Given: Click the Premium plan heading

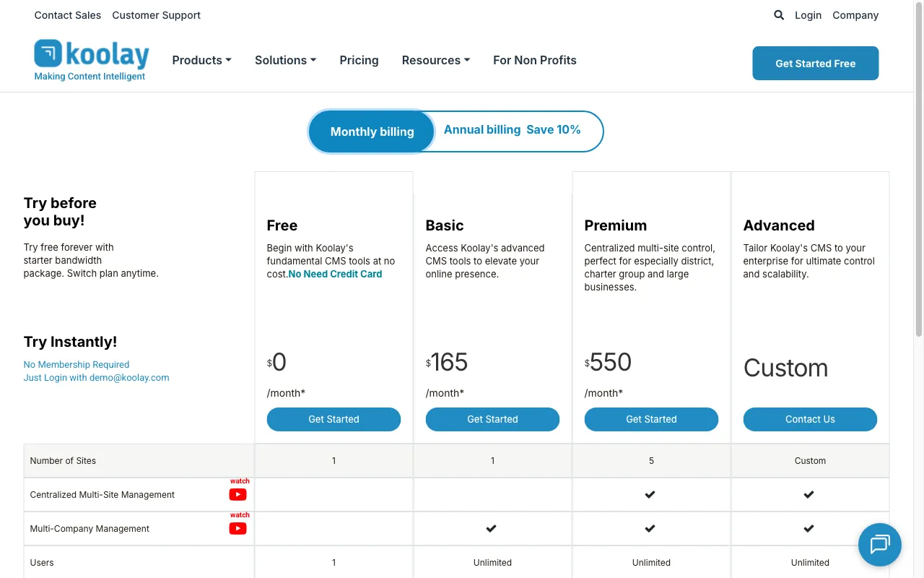Looking at the screenshot, I should [615, 225].
